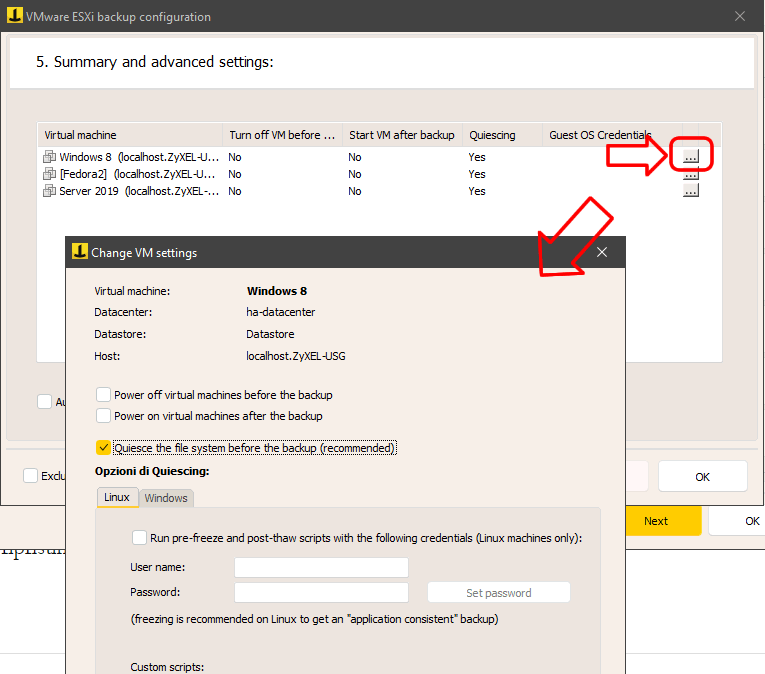Click the Iperius logo in VMware ESXi backup title bar
Viewport: 765px width, 674px height.
(15, 16)
